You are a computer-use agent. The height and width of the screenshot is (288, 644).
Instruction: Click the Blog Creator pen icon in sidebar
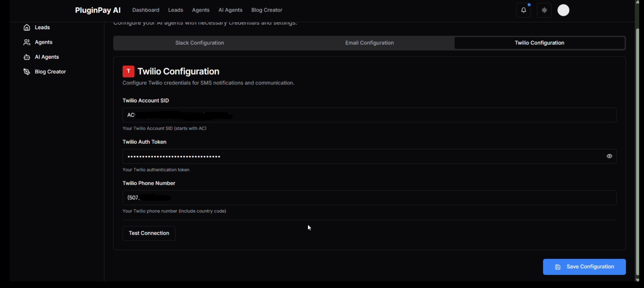[27, 72]
